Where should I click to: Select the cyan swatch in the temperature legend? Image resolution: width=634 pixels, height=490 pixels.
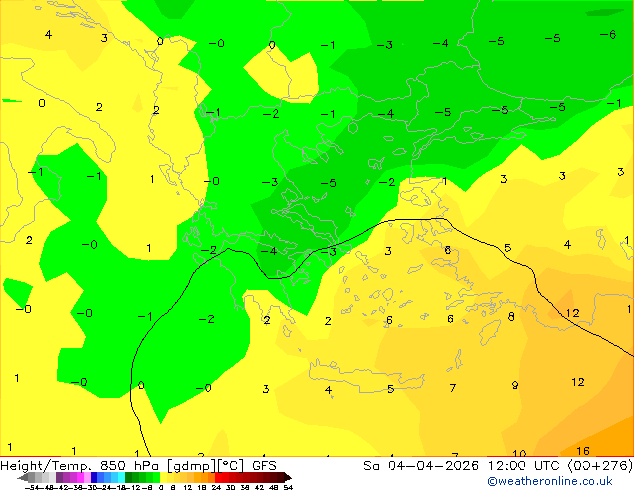[x=121, y=477]
